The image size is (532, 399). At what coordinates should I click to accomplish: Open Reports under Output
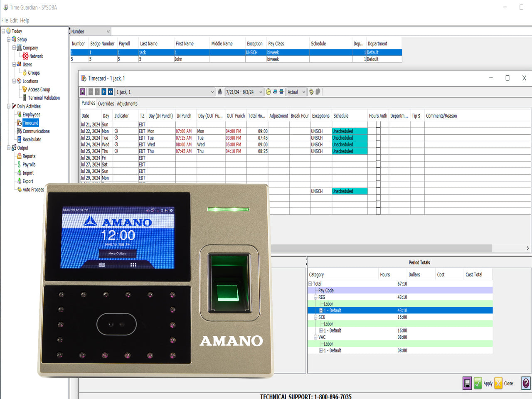[29, 156]
